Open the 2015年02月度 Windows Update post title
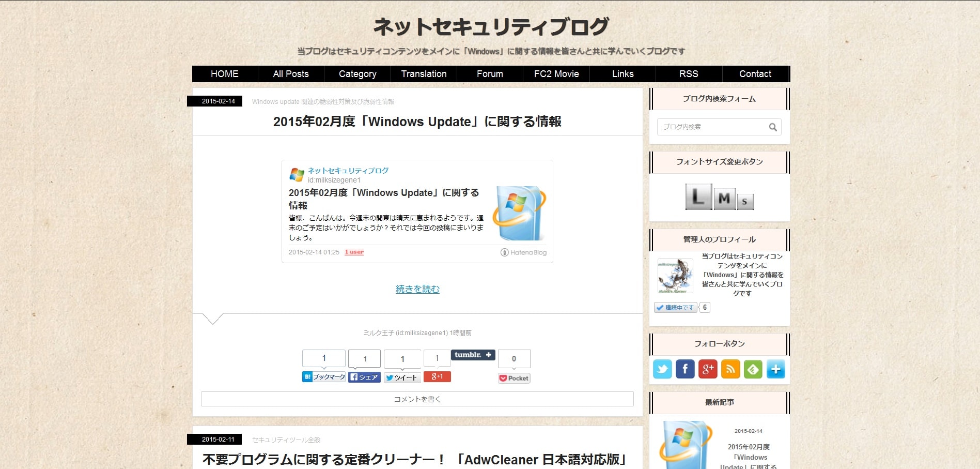This screenshot has height=469, width=980. coord(417,122)
